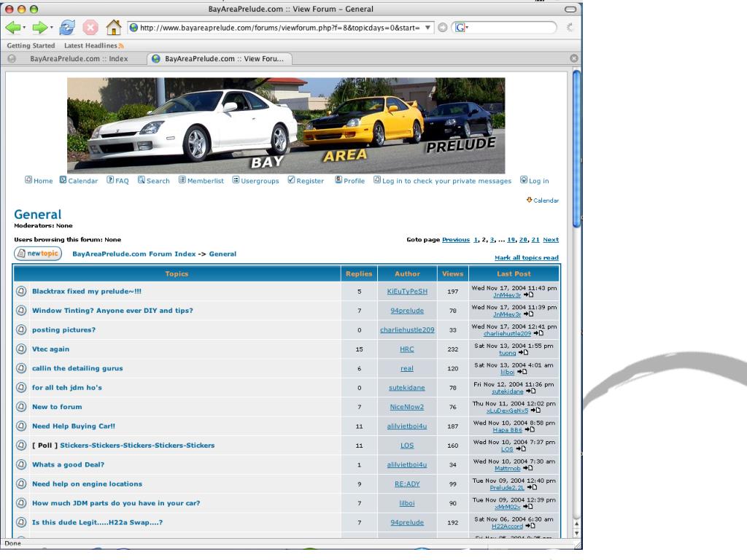Open topic Blacktrax fixed my prelude~!!!
The width and height of the screenshot is (747, 560).
pyautogui.click(x=87, y=291)
